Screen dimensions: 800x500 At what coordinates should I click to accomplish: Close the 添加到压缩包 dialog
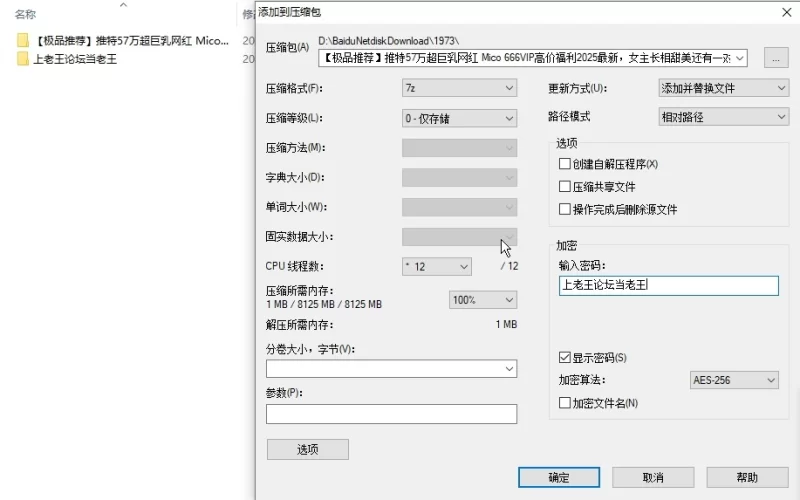(x=787, y=12)
